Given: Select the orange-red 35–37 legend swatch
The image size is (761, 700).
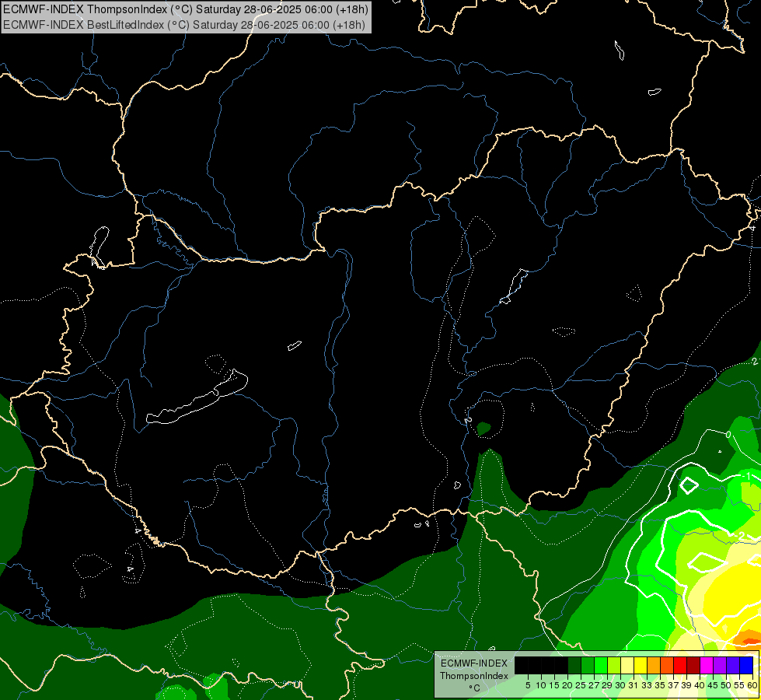Looking at the screenshot, I should point(667,666).
